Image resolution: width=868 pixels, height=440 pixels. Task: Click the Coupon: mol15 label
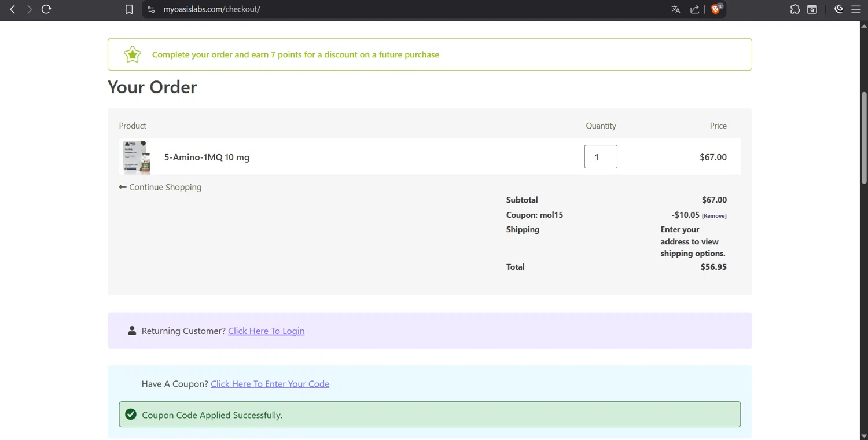[x=535, y=215]
